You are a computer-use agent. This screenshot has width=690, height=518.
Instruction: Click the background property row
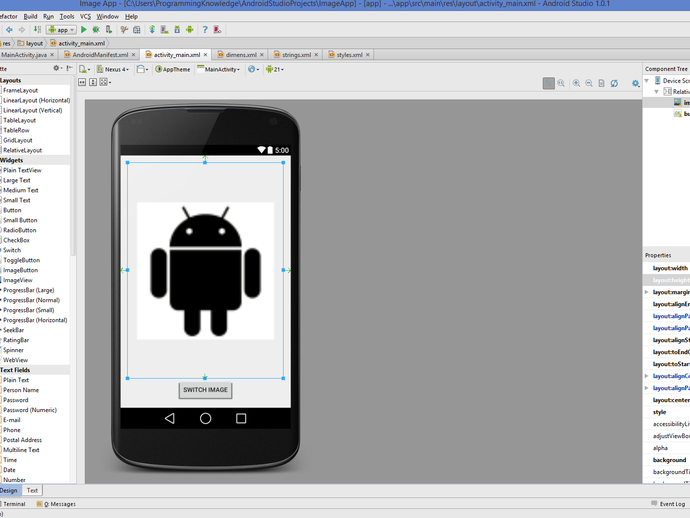(667, 460)
